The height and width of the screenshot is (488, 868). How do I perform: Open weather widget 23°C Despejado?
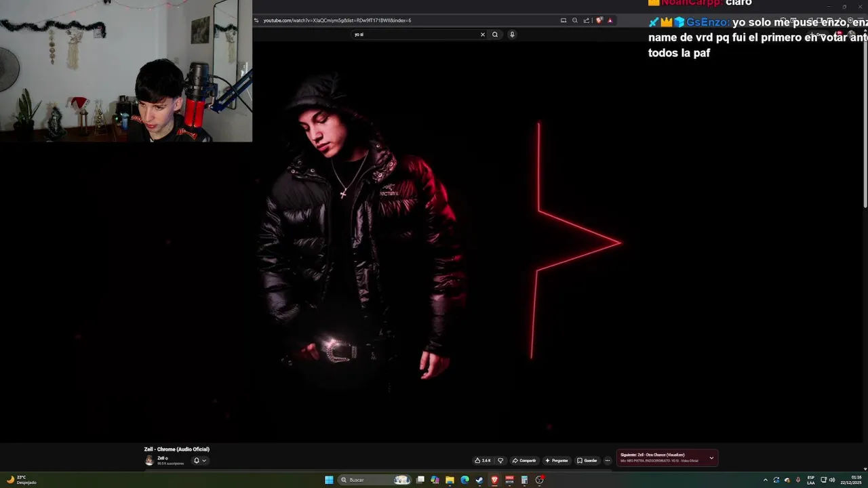coord(20,480)
